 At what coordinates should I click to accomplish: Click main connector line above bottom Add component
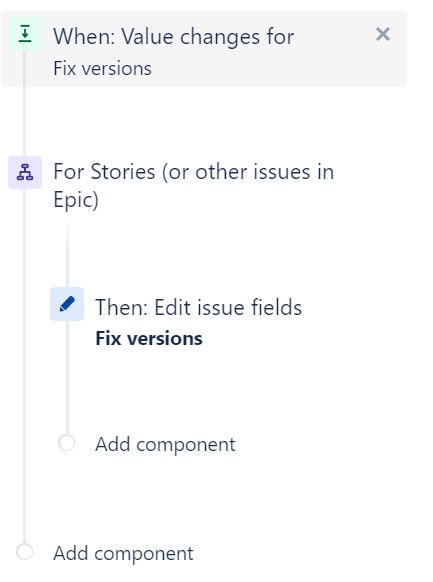[x=24, y=366]
